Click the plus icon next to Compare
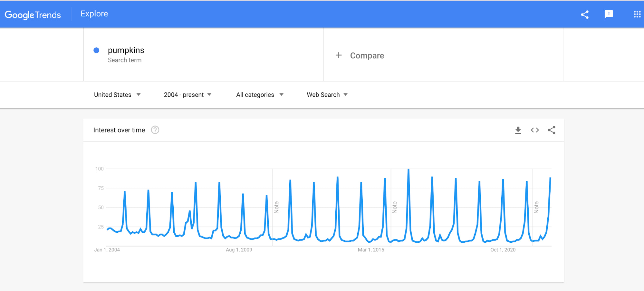The height and width of the screenshot is (291, 644). pos(339,55)
